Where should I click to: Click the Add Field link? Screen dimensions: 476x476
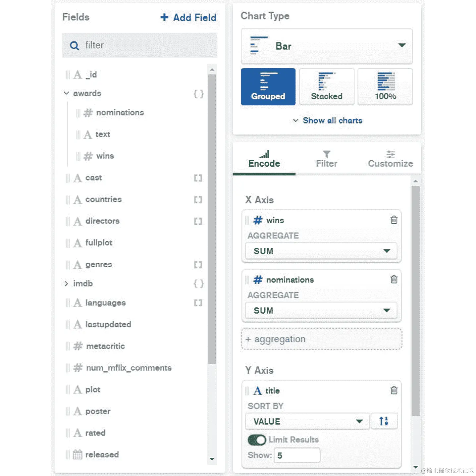(188, 17)
